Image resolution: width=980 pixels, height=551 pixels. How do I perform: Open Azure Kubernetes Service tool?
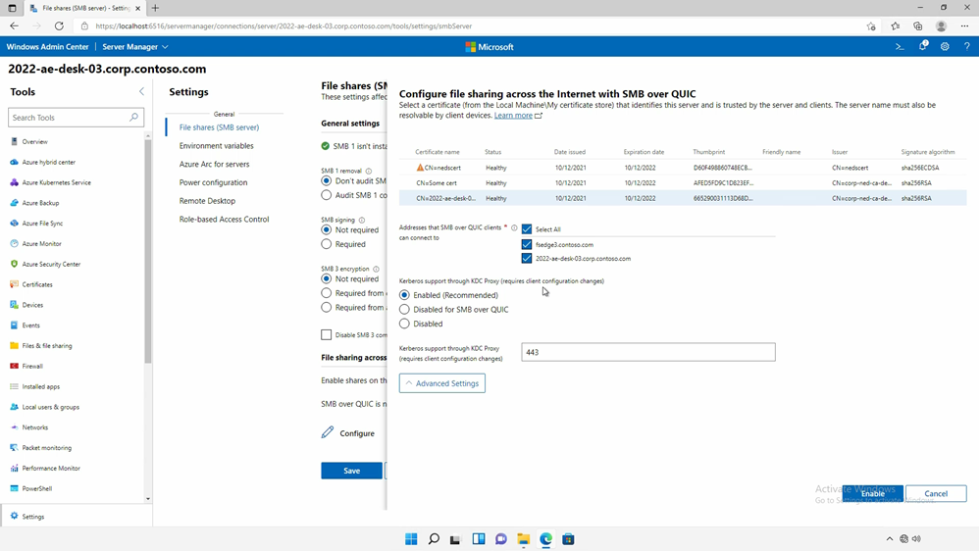click(56, 182)
